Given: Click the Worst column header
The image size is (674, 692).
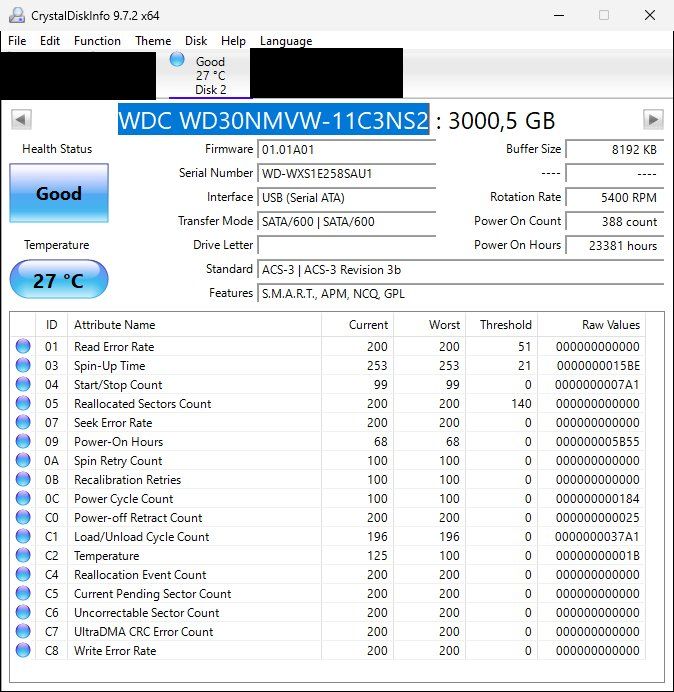Looking at the screenshot, I should coord(429,325).
